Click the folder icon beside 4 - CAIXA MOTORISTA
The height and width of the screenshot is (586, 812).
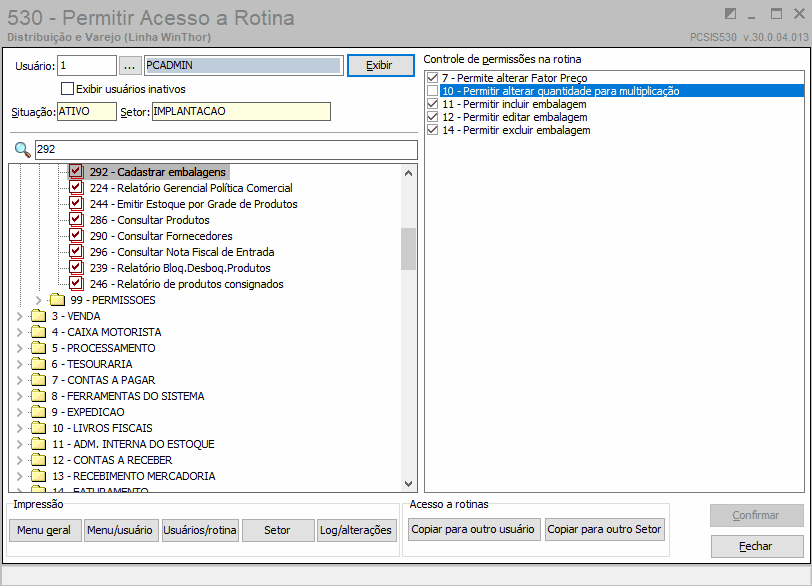(38, 332)
